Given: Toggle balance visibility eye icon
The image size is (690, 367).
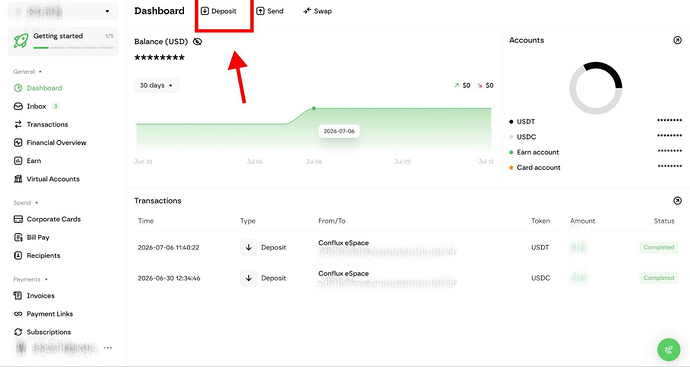Looking at the screenshot, I should click(198, 42).
